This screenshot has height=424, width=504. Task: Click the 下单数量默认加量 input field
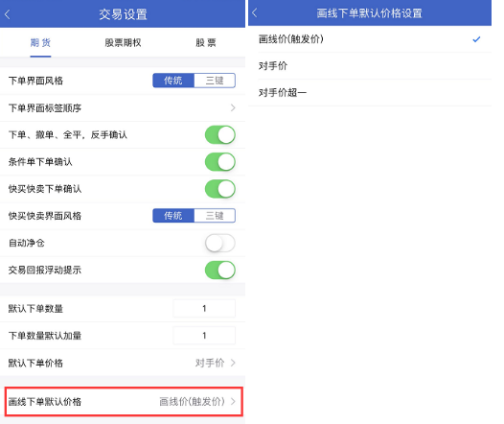(x=204, y=336)
